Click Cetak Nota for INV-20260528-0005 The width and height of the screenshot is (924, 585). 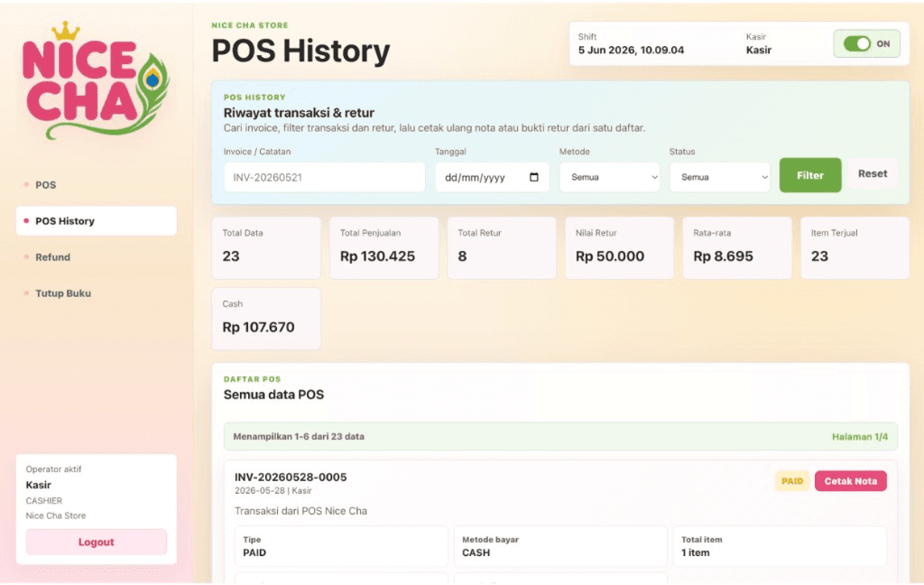(850, 481)
